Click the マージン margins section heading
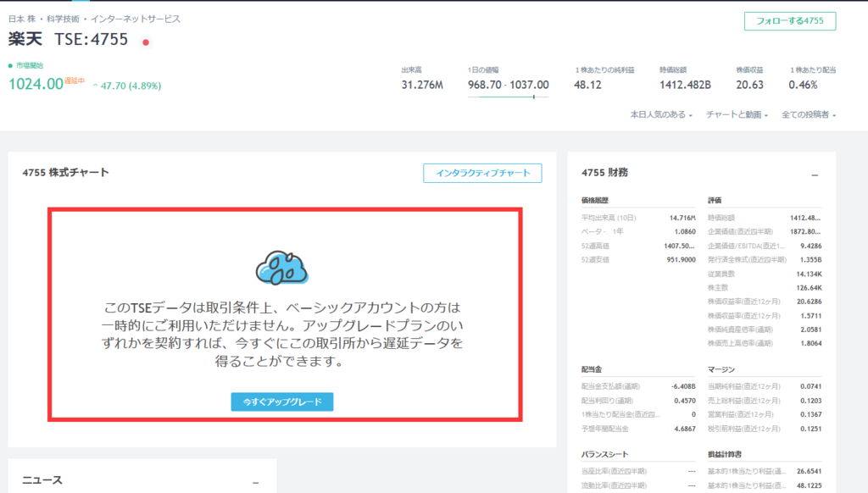The width and height of the screenshot is (868, 493). pyautogui.click(x=721, y=369)
